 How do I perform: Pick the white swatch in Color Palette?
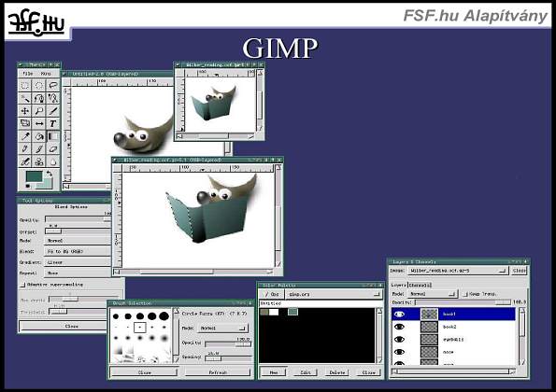pyautogui.click(x=274, y=312)
